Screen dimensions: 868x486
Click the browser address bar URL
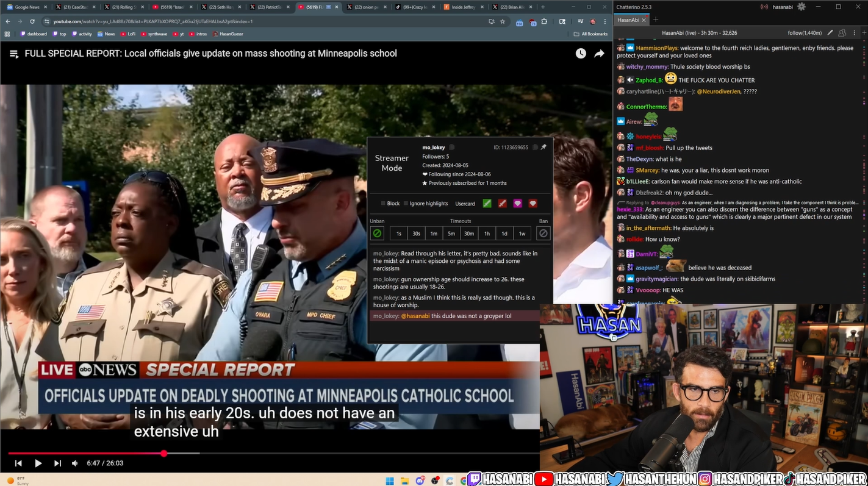pos(153,21)
